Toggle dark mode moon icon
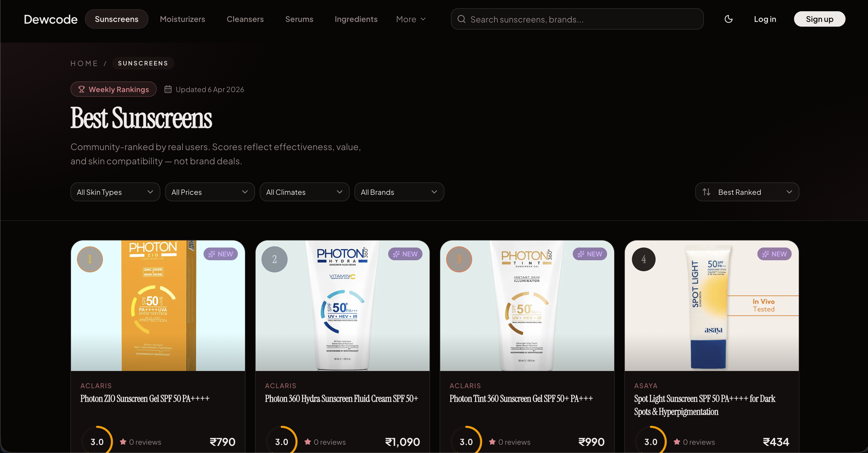Viewport: 868px width, 453px height. (728, 19)
